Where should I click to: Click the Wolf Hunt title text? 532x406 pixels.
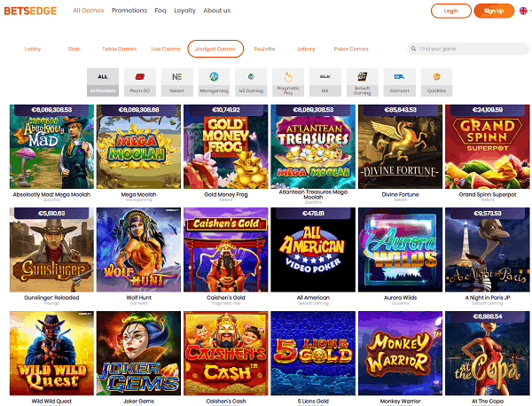(x=139, y=298)
